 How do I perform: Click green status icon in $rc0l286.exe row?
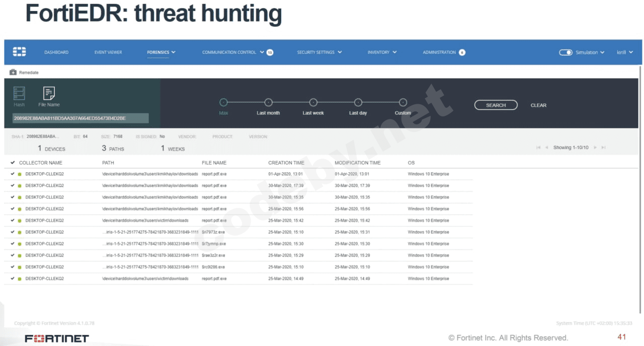20,267
